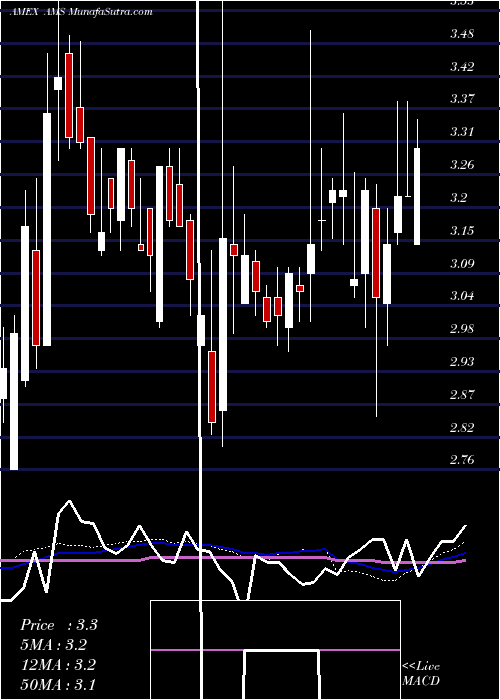Select the 3.37 price axis label

pyautogui.click(x=462, y=99)
